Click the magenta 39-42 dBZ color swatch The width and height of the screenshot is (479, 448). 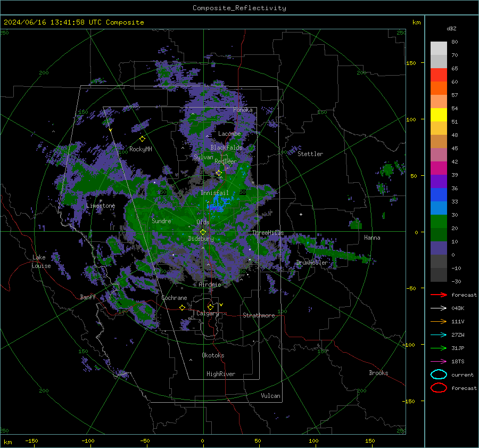pos(439,168)
